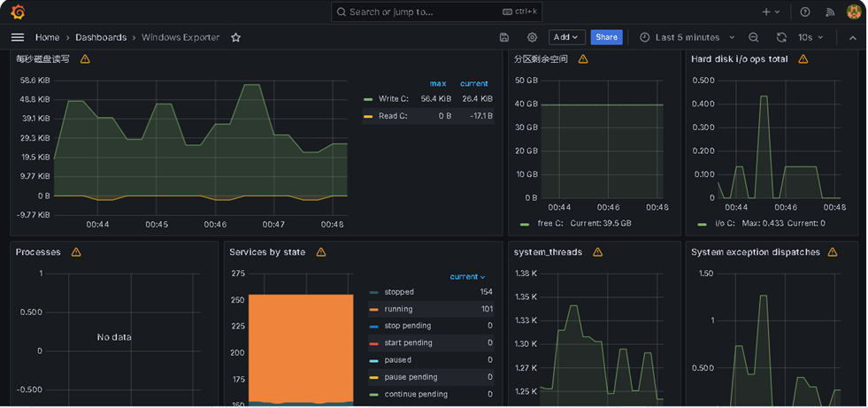Open Hard disk i/o ops total title menu
This screenshot has width=868, height=408.
coord(740,58)
